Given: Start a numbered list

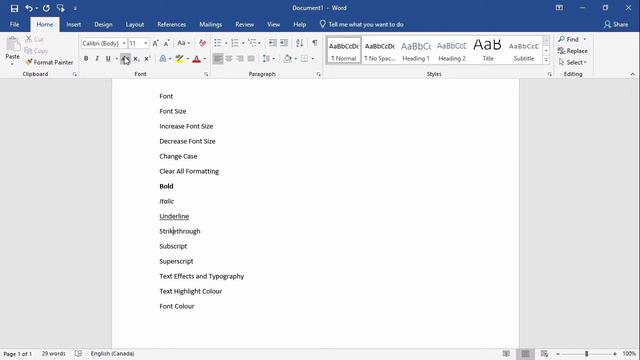Looking at the screenshot, I should click(235, 43).
